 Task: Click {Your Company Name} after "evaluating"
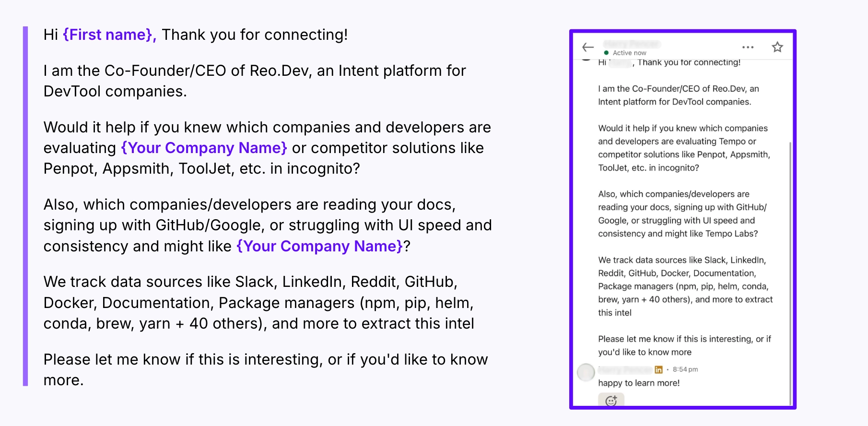[204, 148]
